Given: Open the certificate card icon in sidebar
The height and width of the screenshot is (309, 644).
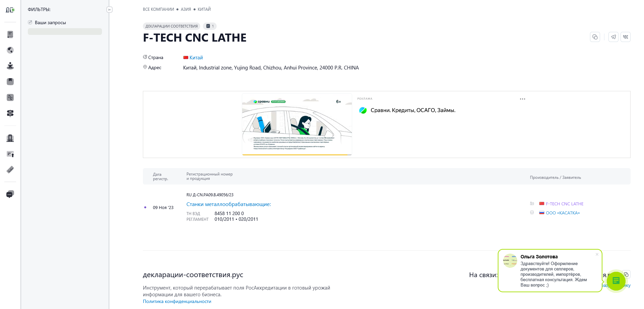Looking at the screenshot, I should coord(10,154).
